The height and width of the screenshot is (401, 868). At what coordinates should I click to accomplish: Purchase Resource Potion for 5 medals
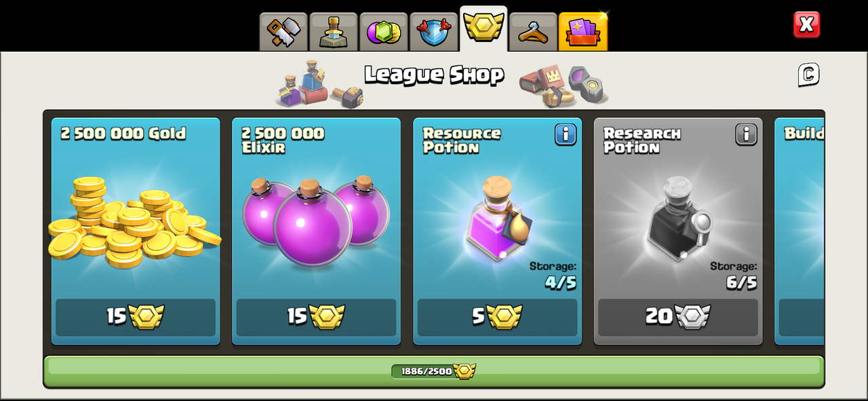(497, 317)
